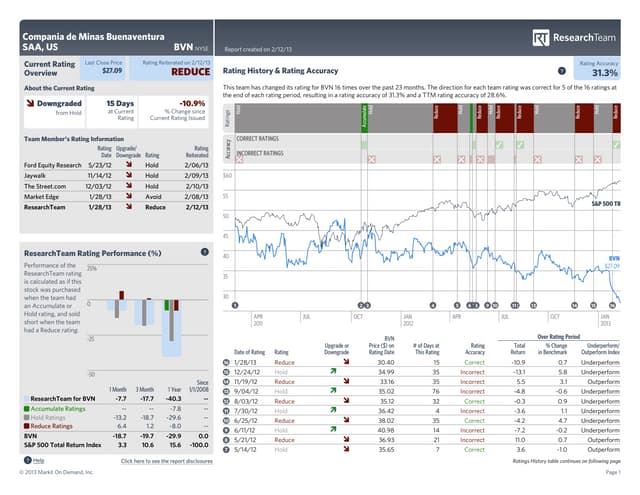Click green upgrade arrow in 7/30/12 rating row
The height and width of the screenshot is (495, 640).
[x=333, y=410]
